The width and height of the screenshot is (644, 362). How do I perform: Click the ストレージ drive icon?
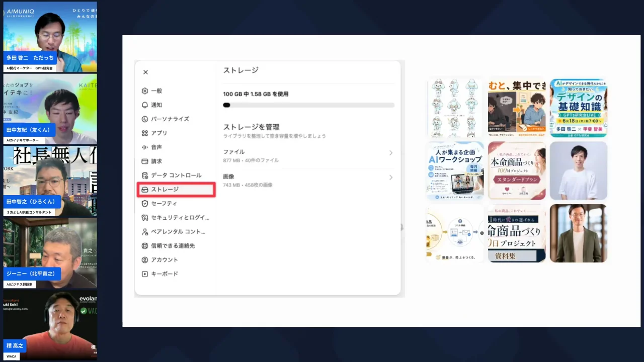tap(145, 190)
